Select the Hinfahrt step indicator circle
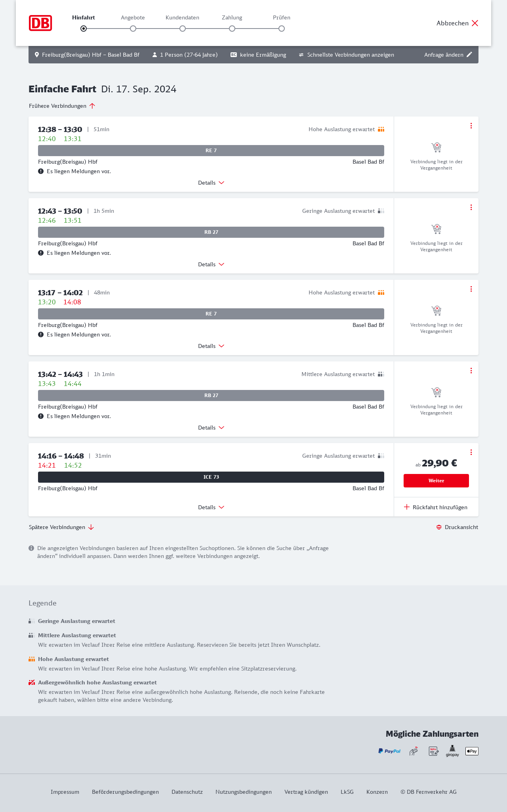Viewport: 507px width, 812px height. point(84,29)
